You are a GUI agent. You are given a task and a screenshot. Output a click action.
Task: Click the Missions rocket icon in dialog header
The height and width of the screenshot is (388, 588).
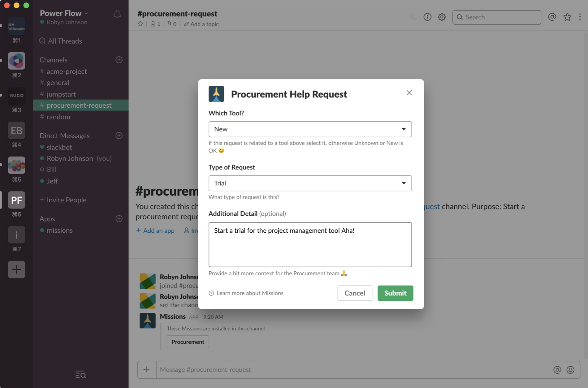tap(216, 94)
